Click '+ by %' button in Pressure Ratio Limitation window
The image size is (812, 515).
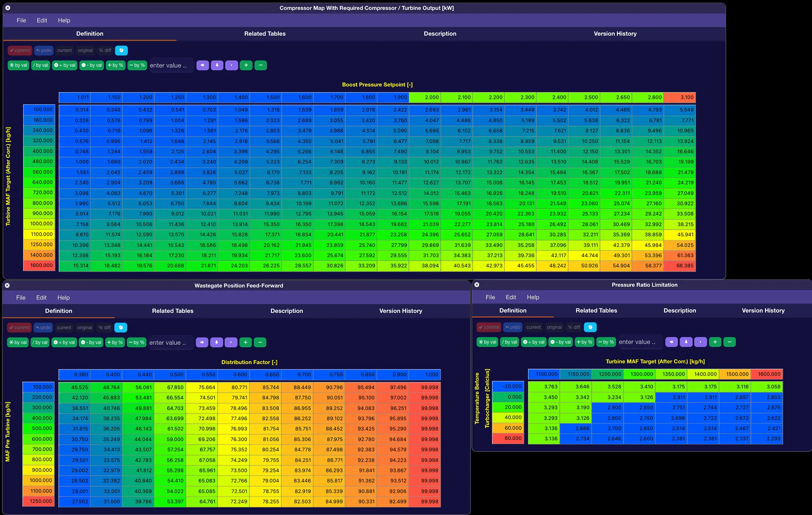(584, 342)
